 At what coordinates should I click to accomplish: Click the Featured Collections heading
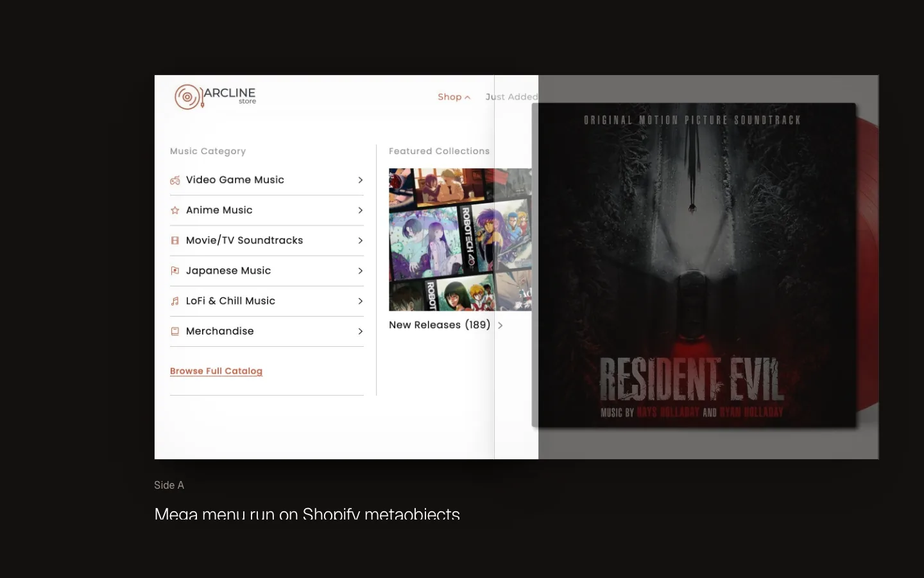[x=439, y=152]
